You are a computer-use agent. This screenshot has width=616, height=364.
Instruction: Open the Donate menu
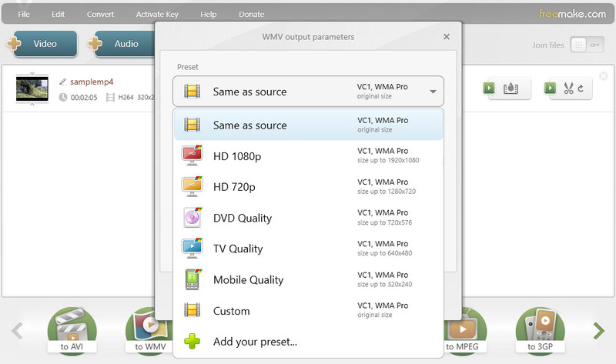(x=252, y=14)
